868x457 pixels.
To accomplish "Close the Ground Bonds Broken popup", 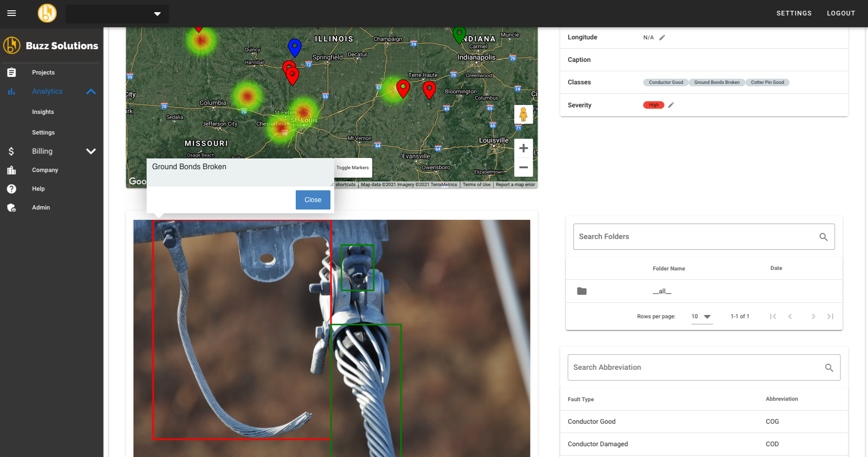I will pos(313,200).
